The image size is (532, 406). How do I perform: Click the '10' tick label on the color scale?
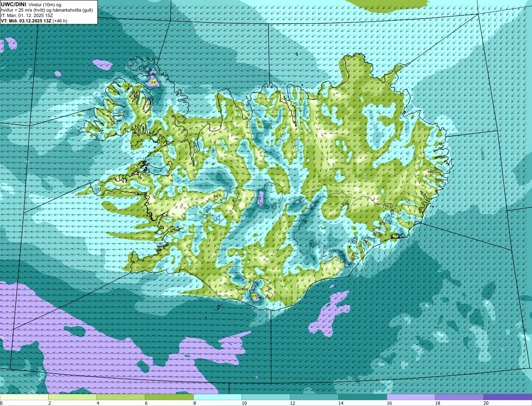coord(244,403)
